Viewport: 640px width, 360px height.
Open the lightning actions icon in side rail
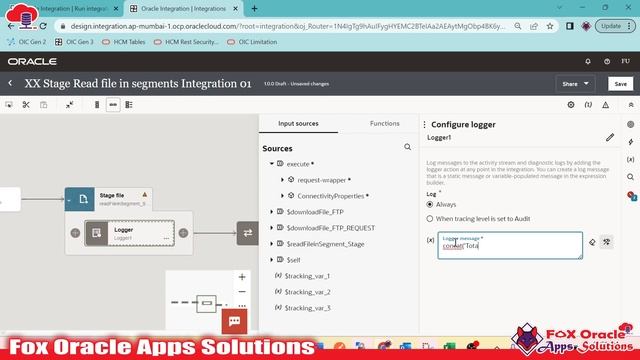[x=631, y=142]
